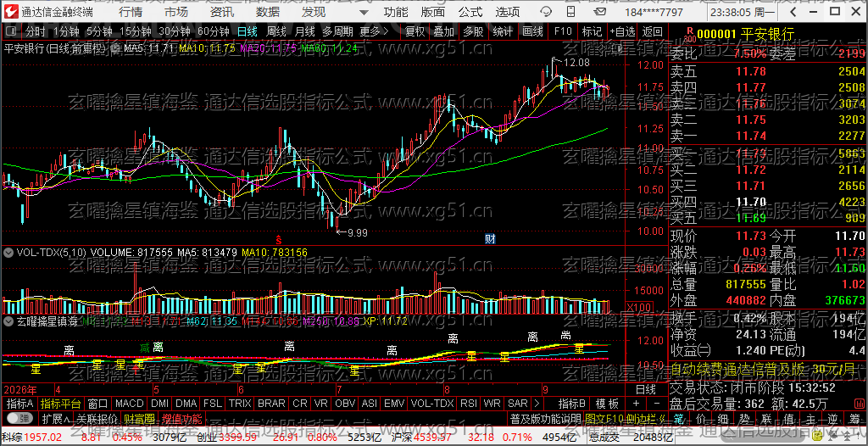The width and height of the screenshot is (868, 446).
Task: Open the 公式 menu
Action: click(470, 12)
